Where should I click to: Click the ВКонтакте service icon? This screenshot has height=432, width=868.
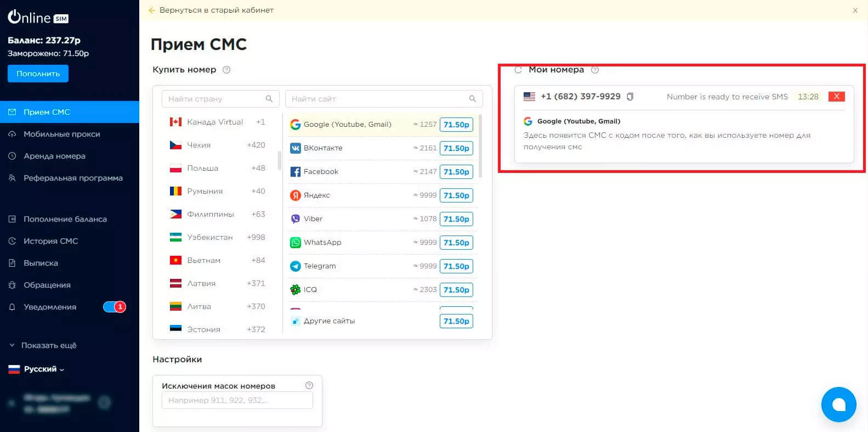(x=295, y=148)
